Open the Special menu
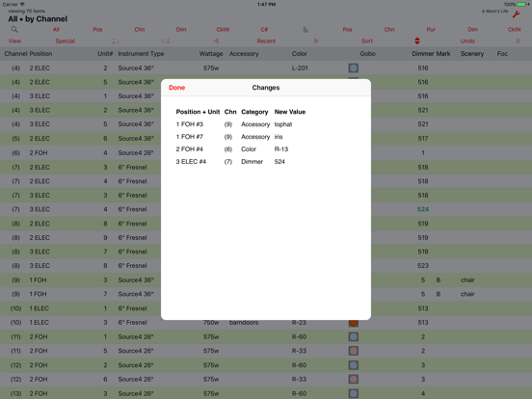This screenshot has height=399, width=532. pos(65,41)
